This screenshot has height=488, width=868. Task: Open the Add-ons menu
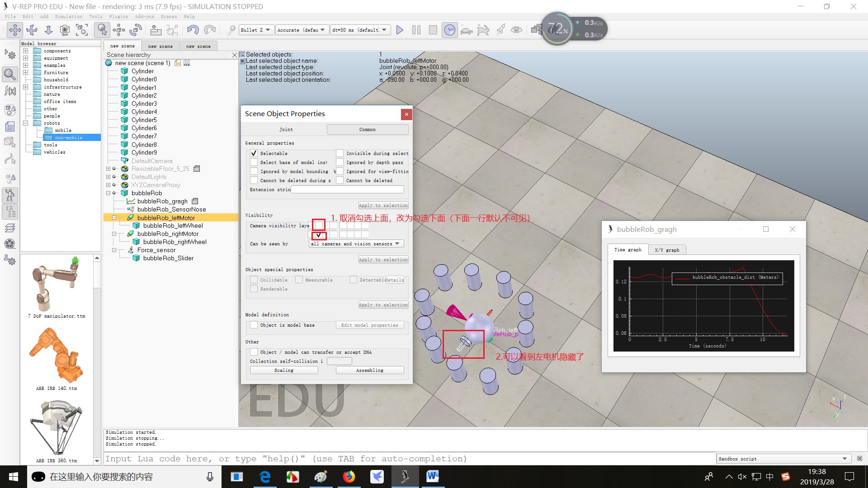(x=144, y=16)
